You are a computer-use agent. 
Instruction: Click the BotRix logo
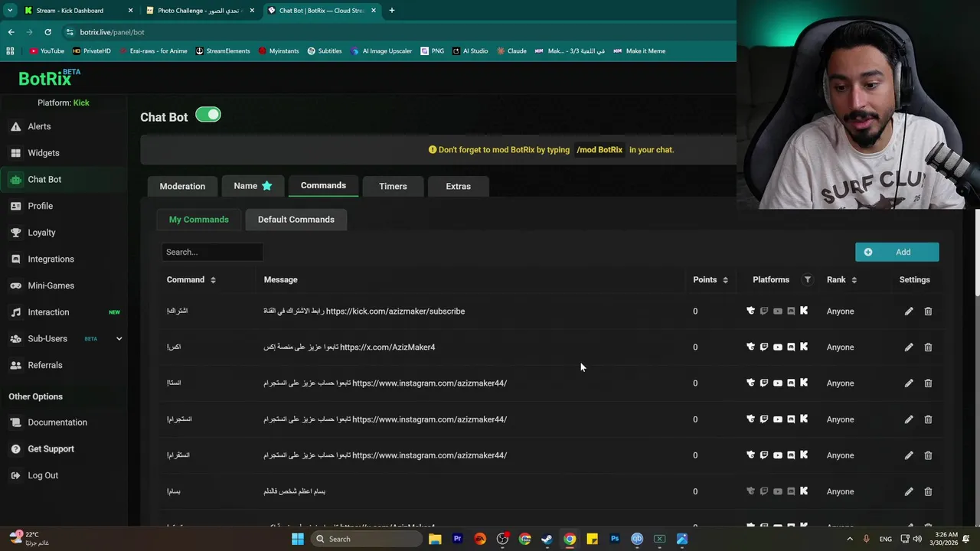(49, 77)
